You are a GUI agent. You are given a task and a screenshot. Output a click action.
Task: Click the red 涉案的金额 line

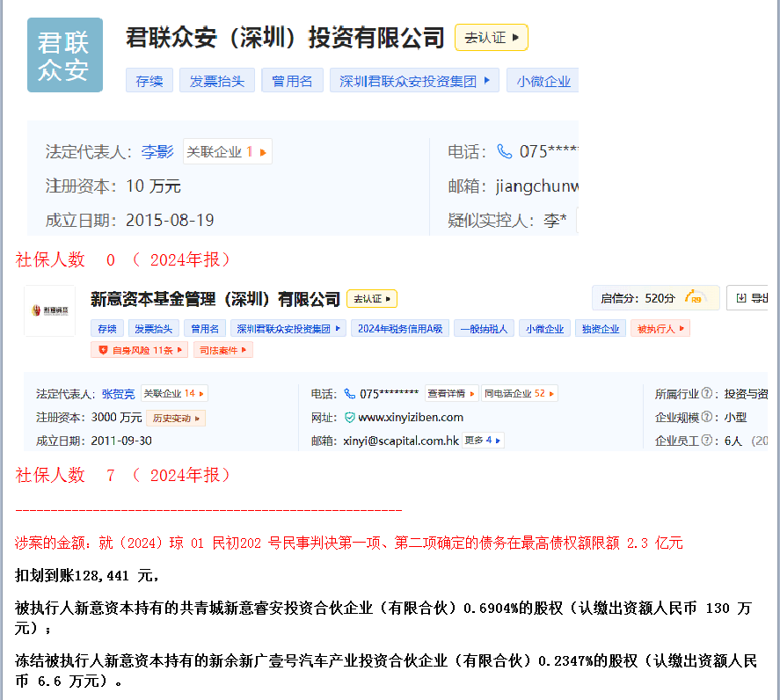click(349, 543)
